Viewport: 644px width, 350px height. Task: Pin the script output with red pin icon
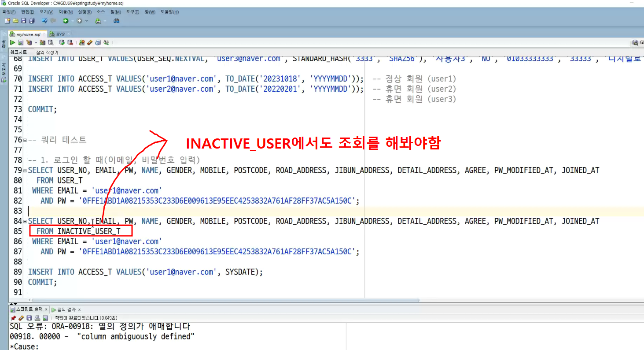point(13,317)
